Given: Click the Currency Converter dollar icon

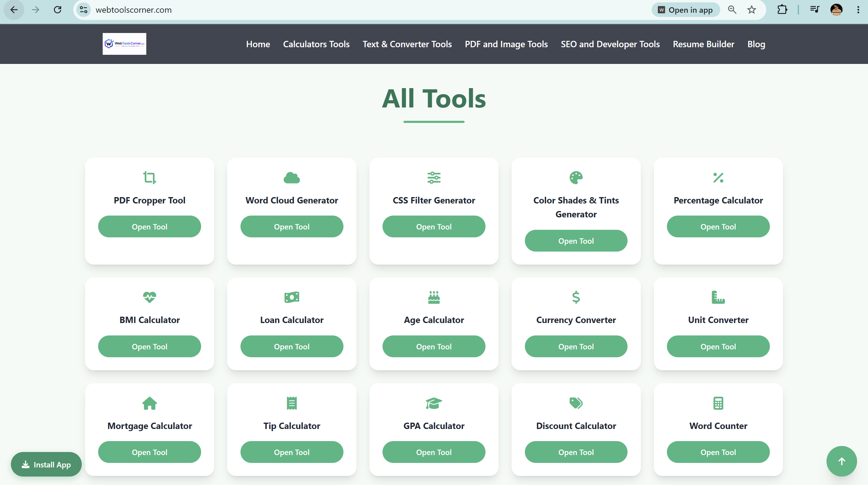Looking at the screenshot, I should click(x=576, y=297).
